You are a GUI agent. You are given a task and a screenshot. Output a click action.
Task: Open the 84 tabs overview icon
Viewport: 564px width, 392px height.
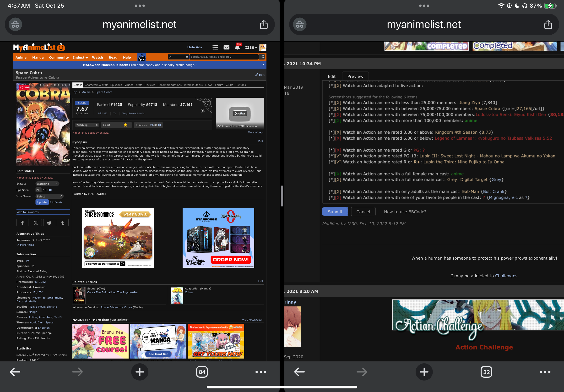coord(202,372)
